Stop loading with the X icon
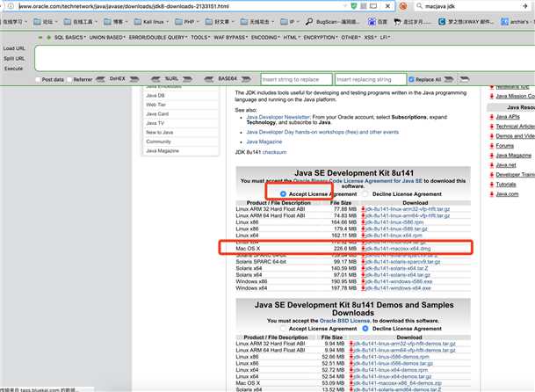 click(388, 6)
